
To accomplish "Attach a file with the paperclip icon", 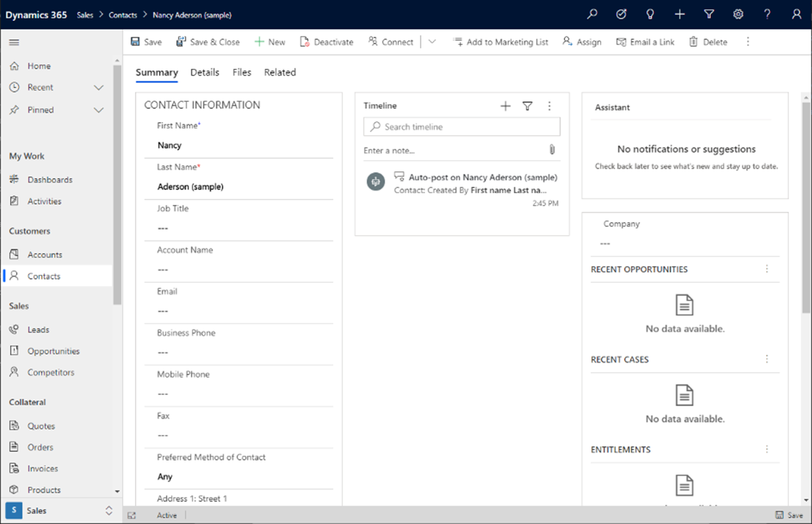I will 552,149.
